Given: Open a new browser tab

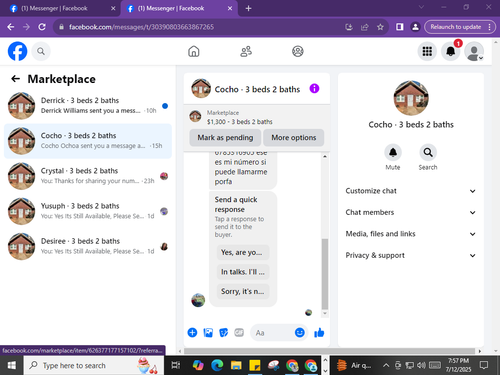Looking at the screenshot, I should pyautogui.click(x=248, y=8).
